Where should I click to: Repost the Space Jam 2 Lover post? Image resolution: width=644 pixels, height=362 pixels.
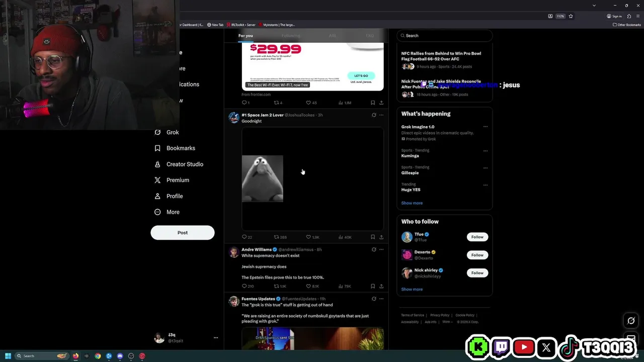280,237
